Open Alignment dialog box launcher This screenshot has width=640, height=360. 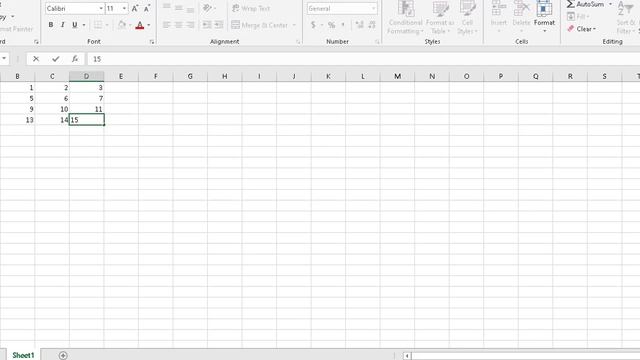click(298, 42)
